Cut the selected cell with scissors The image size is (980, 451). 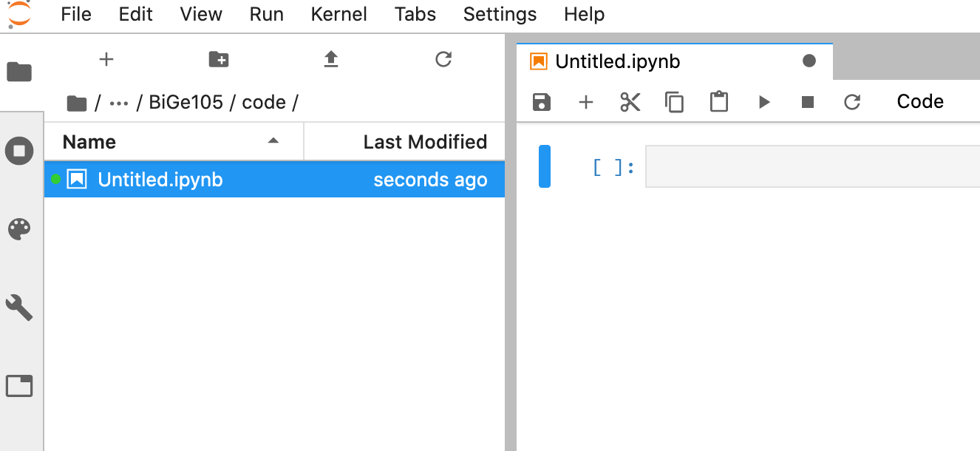(630, 102)
